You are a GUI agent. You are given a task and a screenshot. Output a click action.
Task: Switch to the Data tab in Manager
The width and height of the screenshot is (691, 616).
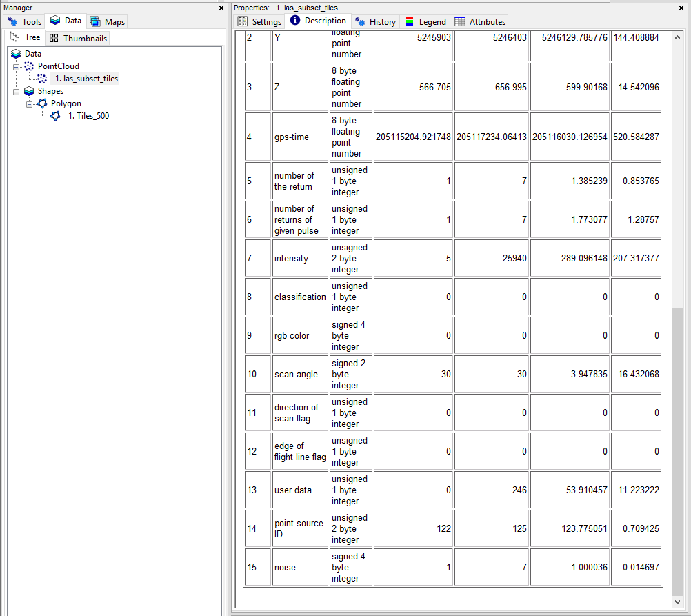click(x=66, y=21)
